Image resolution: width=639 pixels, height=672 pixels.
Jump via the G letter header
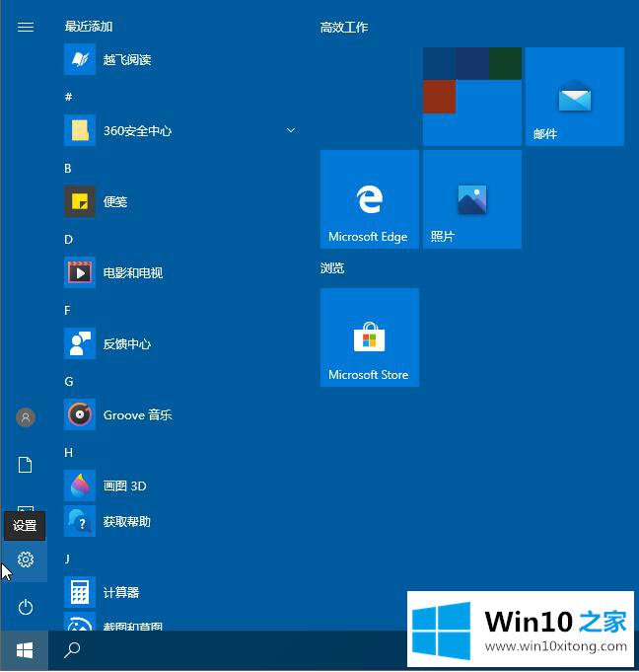68,382
